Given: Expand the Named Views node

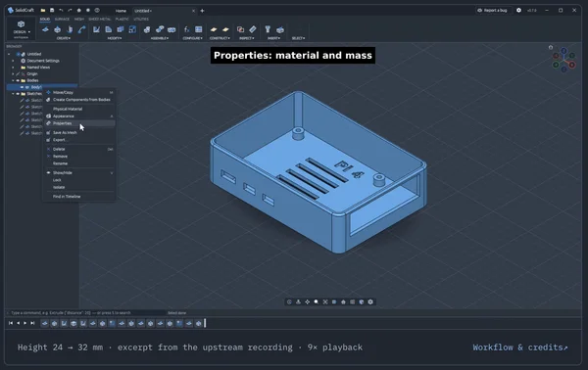Looking at the screenshot, I should point(13,68).
